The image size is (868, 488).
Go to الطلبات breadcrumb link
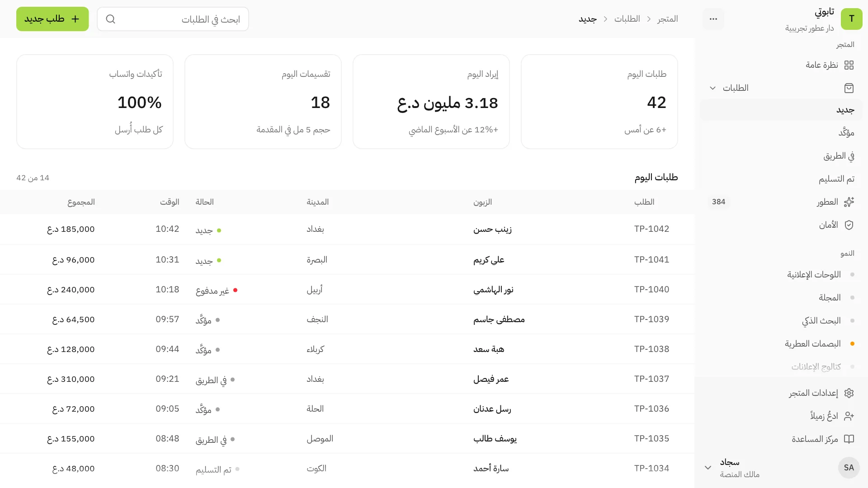point(627,19)
